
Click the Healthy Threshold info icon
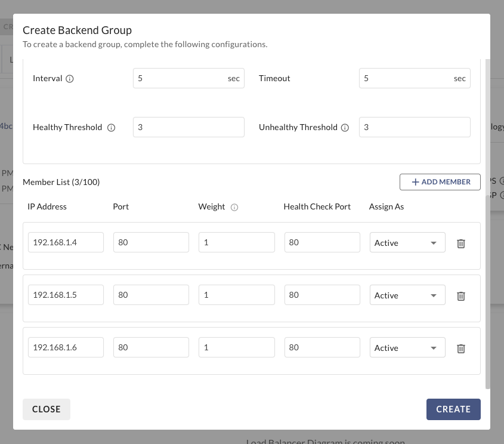[x=111, y=128]
